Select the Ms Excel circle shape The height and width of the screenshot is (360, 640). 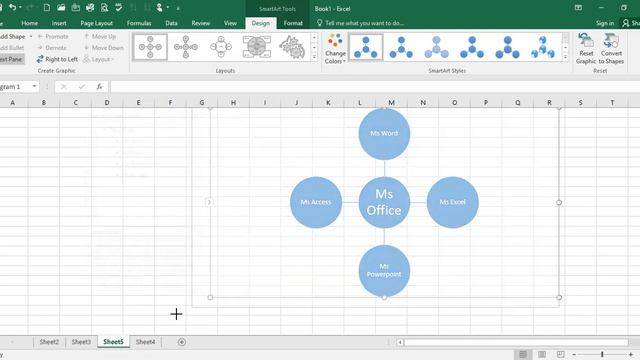(x=453, y=202)
